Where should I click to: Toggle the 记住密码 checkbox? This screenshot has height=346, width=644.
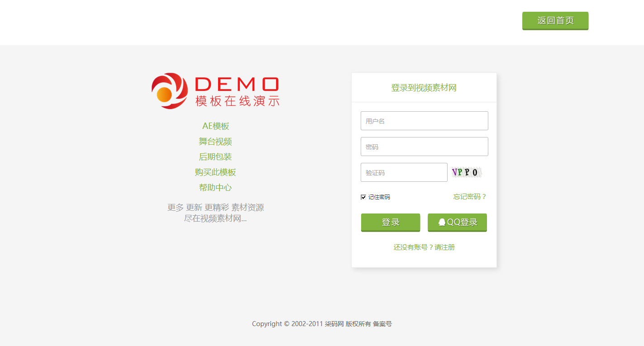(363, 197)
